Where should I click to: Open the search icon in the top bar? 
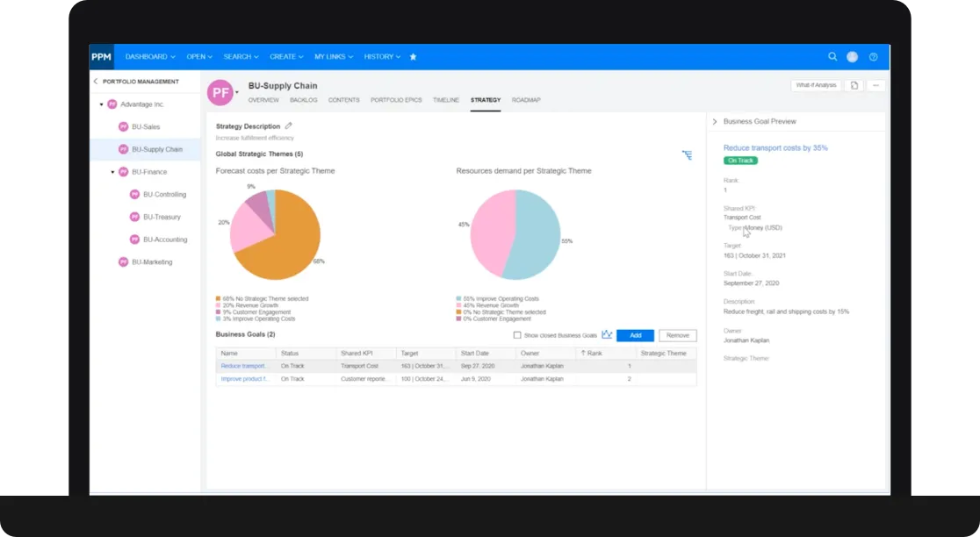pos(832,56)
